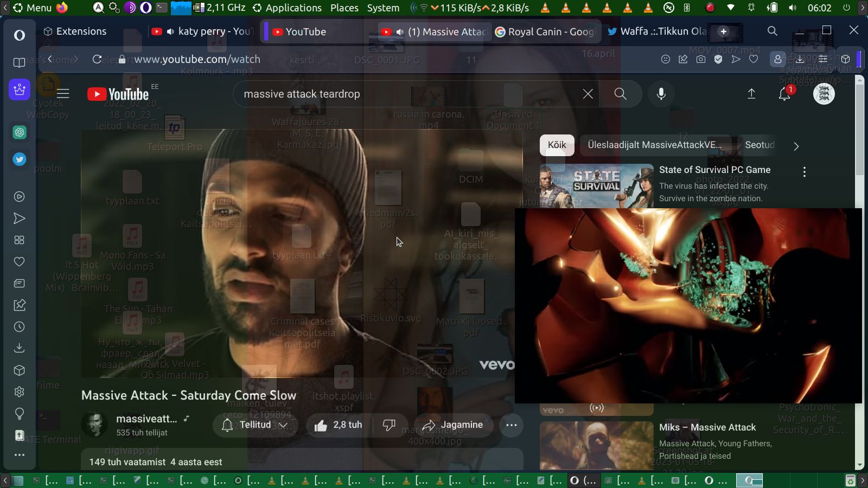
Task: Open the search tabs magnifier
Action: pyautogui.click(x=773, y=31)
